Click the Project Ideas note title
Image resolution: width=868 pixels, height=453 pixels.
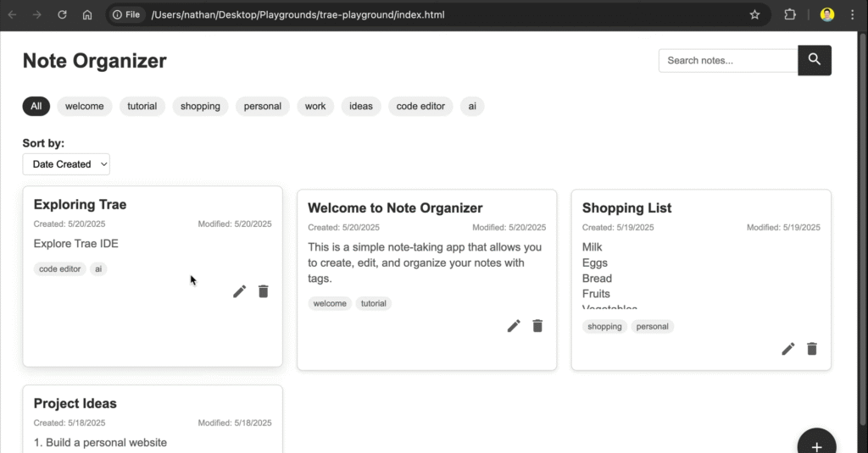pos(75,403)
